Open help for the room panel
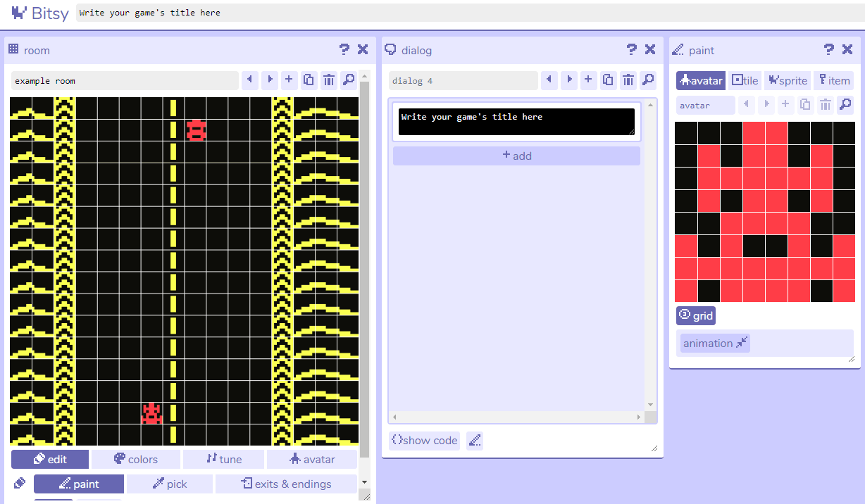This screenshot has width=865, height=504. (x=344, y=49)
